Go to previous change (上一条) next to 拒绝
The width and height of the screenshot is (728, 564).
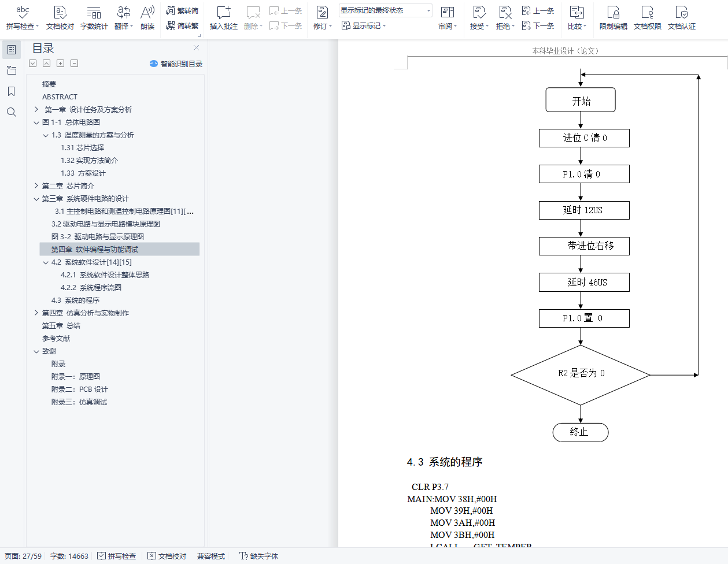pos(538,10)
